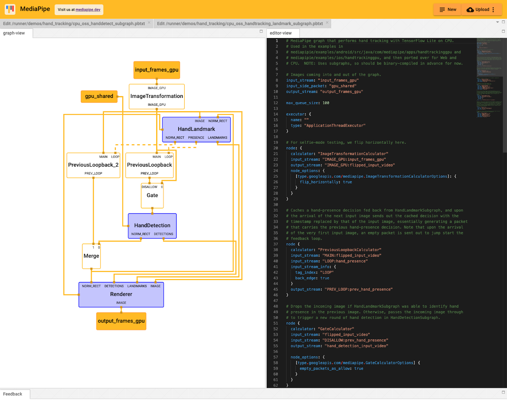Open the tab overflow dropdown arrow
The width and height of the screenshot is (507, 420).
(497, 22)
